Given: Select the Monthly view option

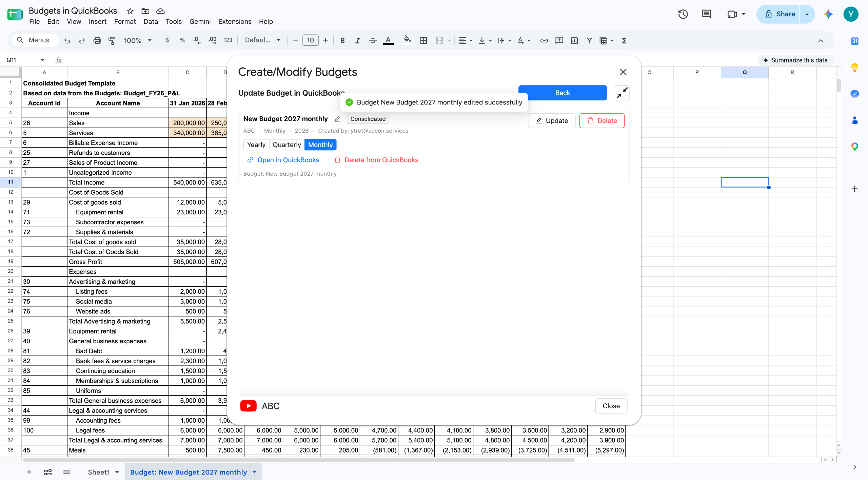Looking at the screenshot, I should coord(320,145).
